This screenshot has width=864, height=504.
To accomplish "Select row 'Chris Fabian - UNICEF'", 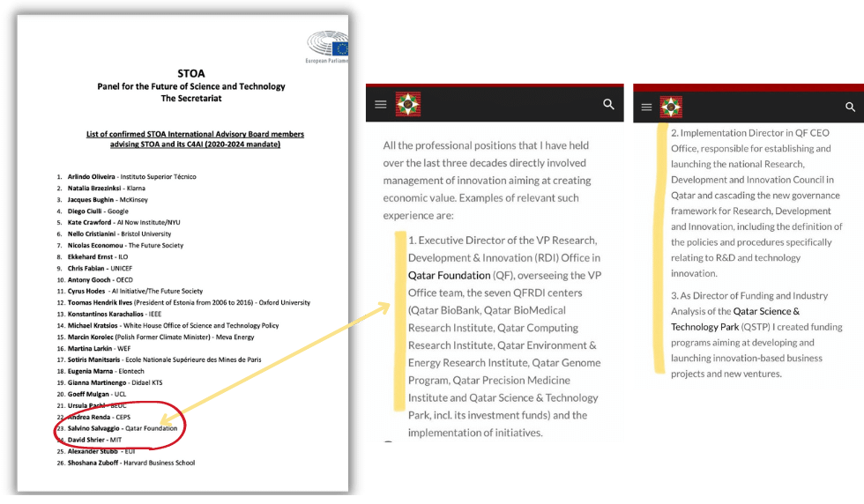I will 94,269.
